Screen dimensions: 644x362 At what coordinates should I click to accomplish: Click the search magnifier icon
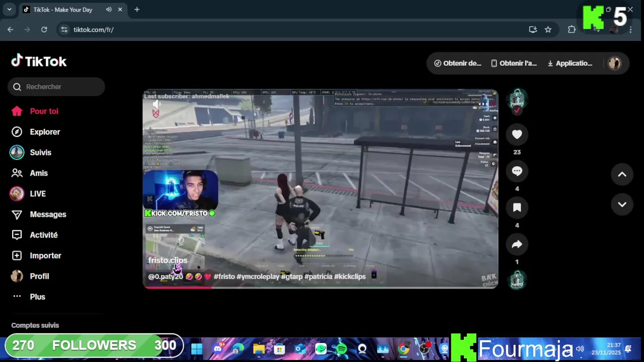(17, 86)
